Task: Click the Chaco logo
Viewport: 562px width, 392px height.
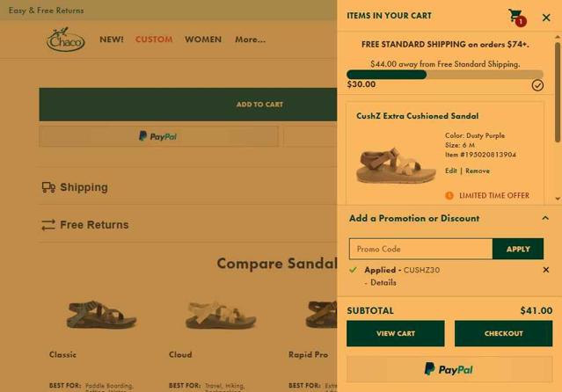Action: tap(65, 40)
